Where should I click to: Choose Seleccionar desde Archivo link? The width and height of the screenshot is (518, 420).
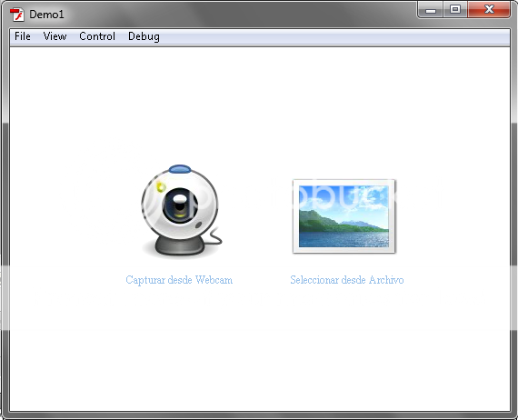click(347, 280)
